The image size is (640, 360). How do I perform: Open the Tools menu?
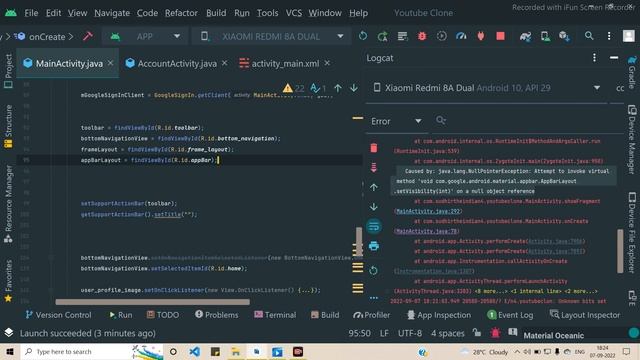pyautogui.click(x=267, y=13)
